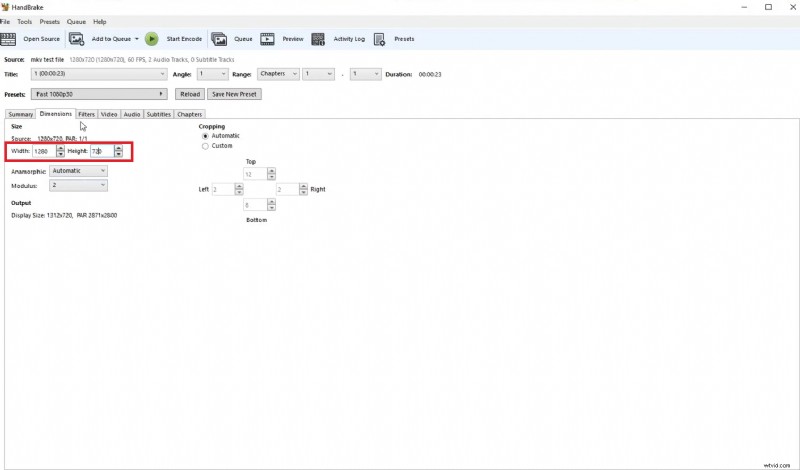Open the Anamorphic Automatic dropdown
The image size is (800, 470).
78,171
